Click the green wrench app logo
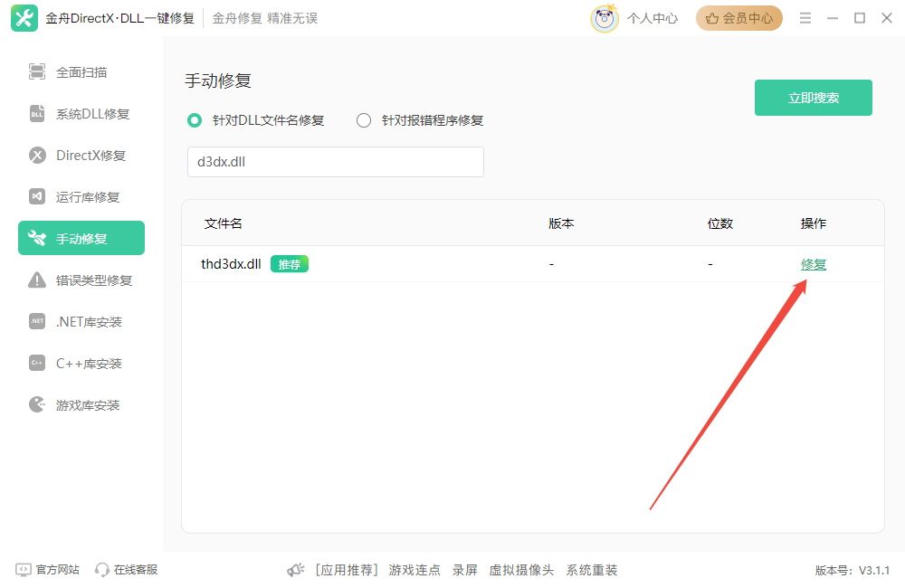905x588 pixels. (24, 18)
